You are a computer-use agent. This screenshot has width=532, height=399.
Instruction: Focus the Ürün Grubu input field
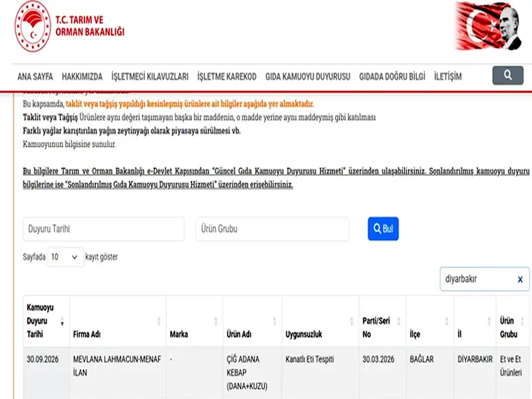pyautogui.click(x=272, y=229)
